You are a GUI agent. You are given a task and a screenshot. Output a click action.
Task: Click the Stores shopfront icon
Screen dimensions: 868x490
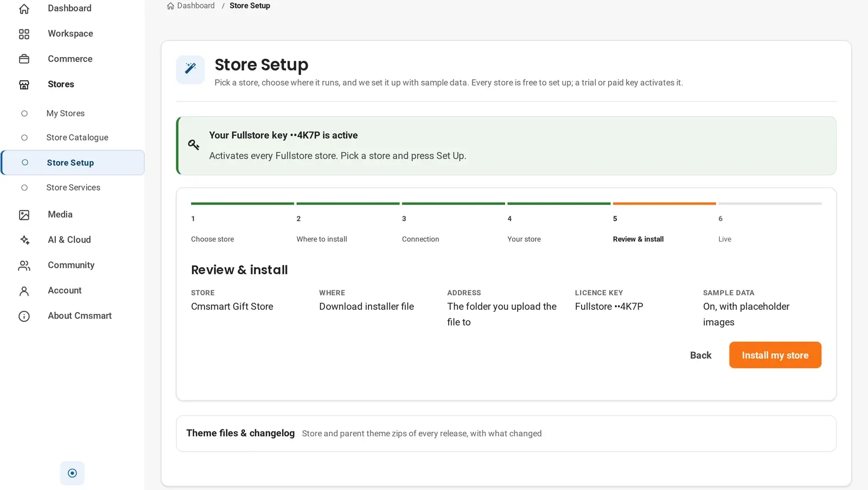tap(24, 85)
